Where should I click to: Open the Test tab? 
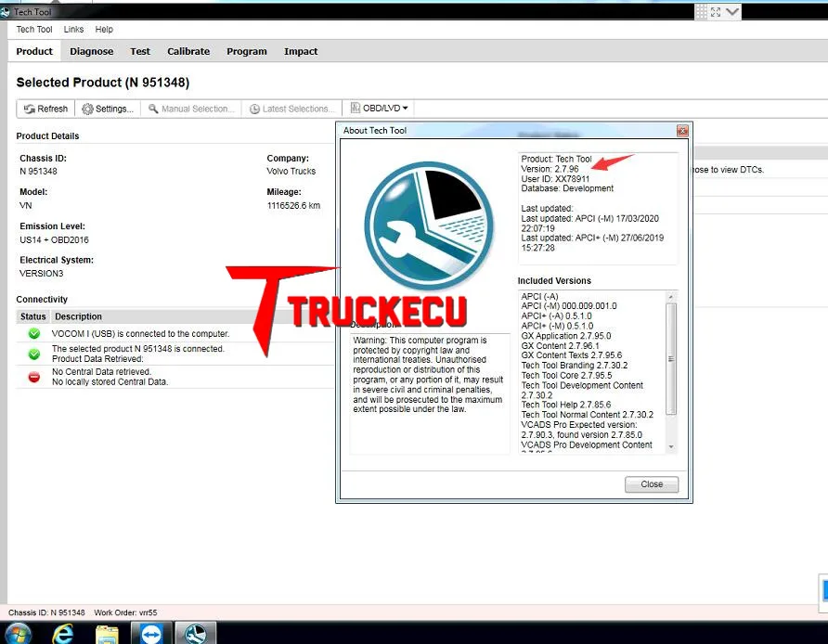click(140, 51)
